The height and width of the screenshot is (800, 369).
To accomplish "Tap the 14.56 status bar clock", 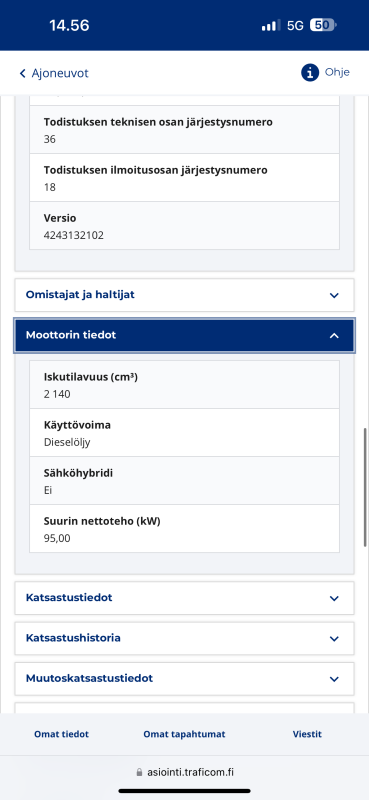I will point(69,26).
